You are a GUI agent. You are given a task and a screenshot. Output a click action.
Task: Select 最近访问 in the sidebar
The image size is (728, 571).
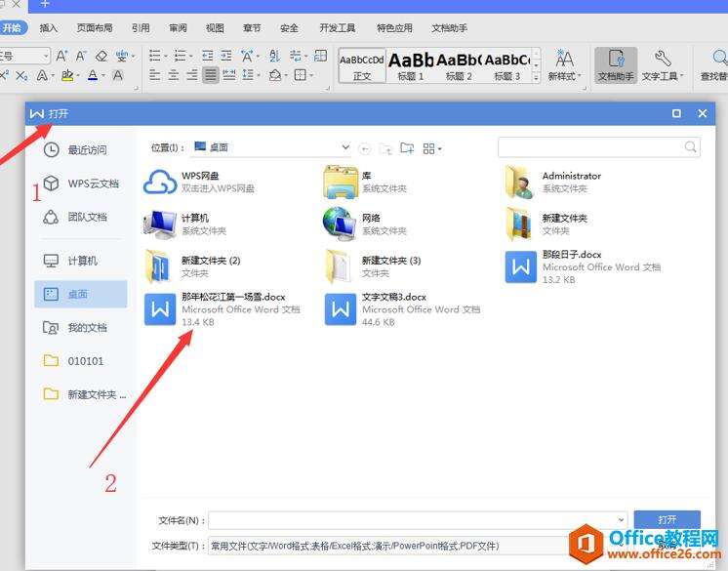[x=75, y=150]
